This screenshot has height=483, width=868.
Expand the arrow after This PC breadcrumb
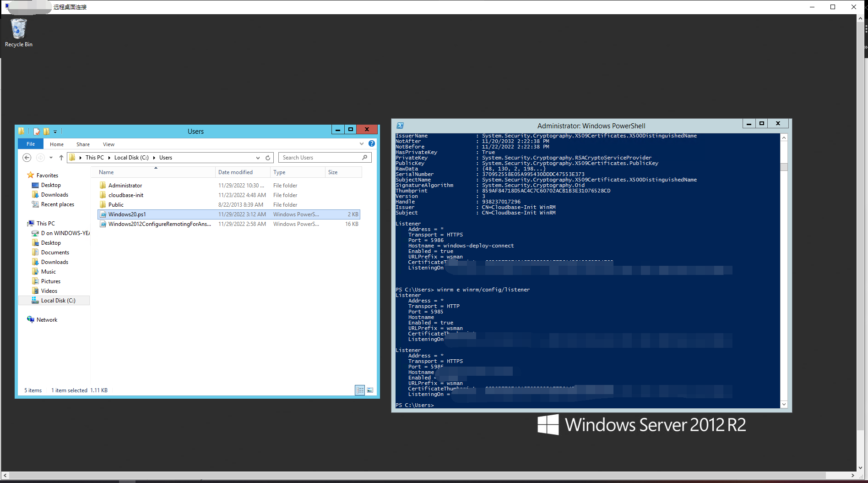click(109, 158)
